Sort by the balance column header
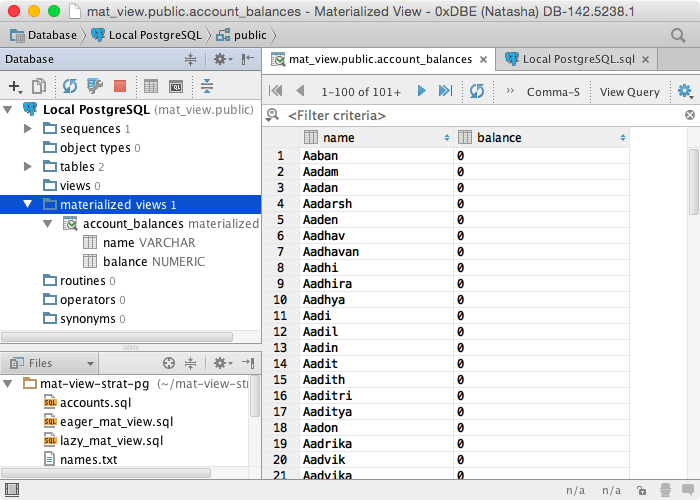The width and height of the screenshot is (700, 500). click(x=542, y=138)
